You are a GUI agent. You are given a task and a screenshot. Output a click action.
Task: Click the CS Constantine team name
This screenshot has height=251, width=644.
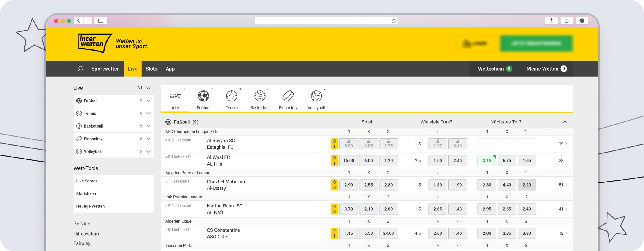pos(223,230)
